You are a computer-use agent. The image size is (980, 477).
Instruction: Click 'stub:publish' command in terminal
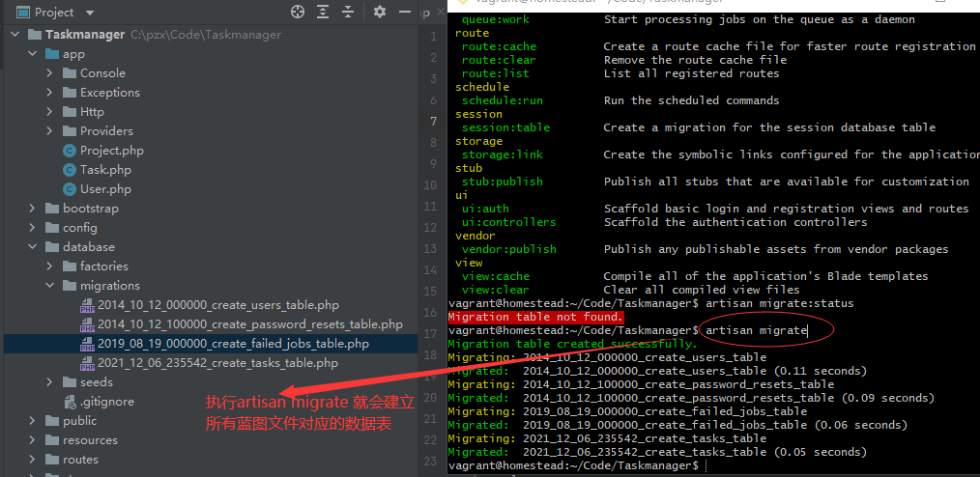[502, 182]
